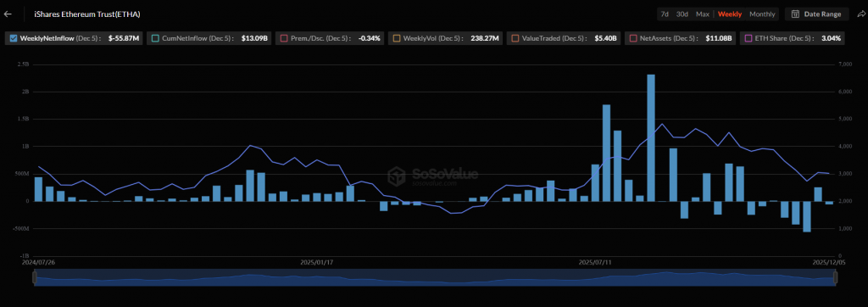Click the $11.08B NetAssets value
Image resolution: width=868 pixels, height=307 pixels.
click(x=719, y=38)
